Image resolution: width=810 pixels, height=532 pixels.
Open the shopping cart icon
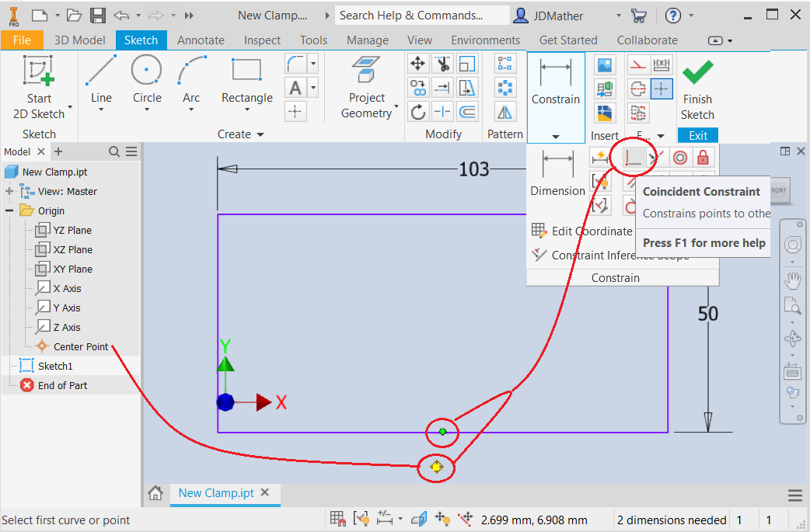coord(639,16)
